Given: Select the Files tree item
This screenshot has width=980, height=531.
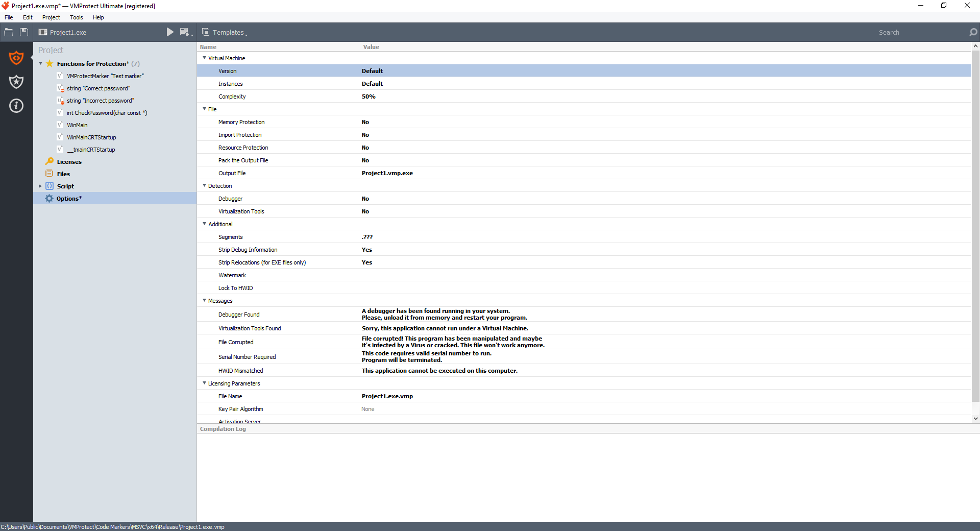Looking at the screenshot, I should coord(63,174).
